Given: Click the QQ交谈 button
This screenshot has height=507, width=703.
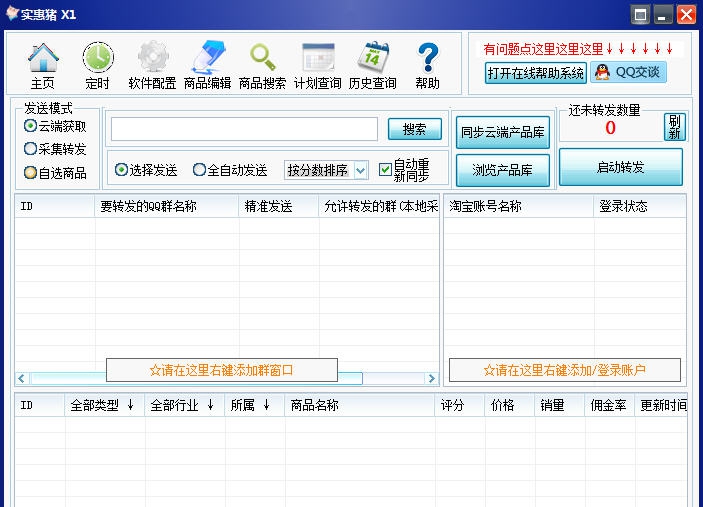Looking at the screenshot, I should pyautogui.click(x=629, y=72).
